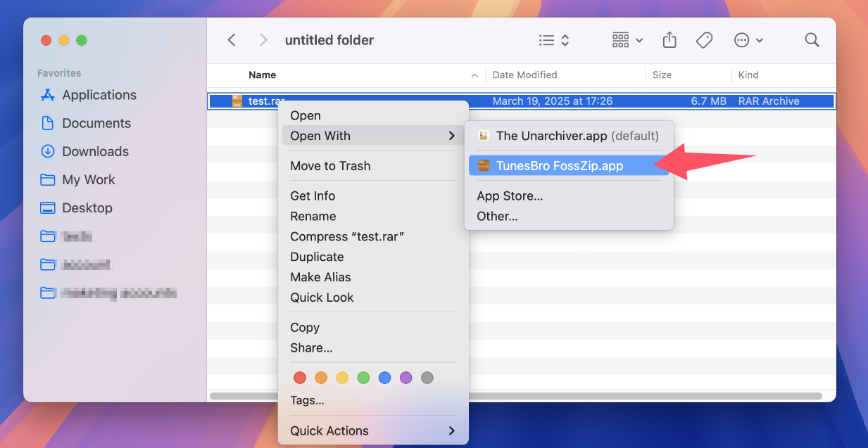Sort by the Name column header
Screen dimensions: 868x448
click(x=262, y=75)
